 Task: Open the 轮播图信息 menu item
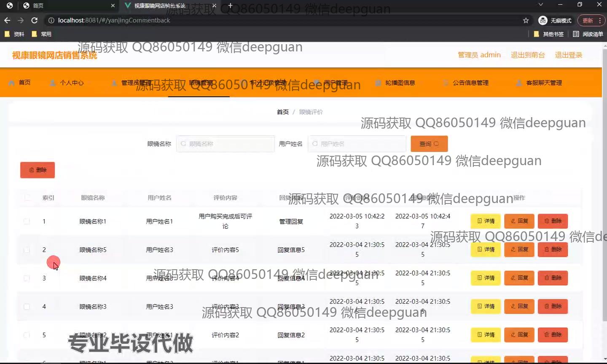tap(395, 83)
